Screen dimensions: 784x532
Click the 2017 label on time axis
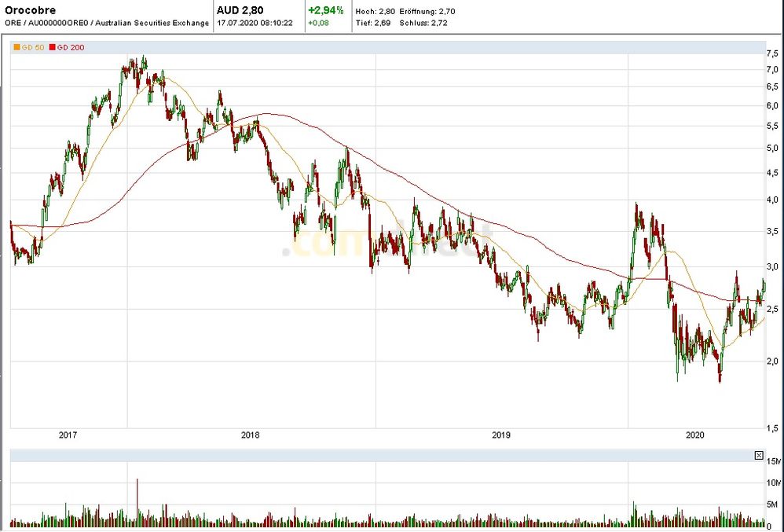[x=68, y=435]
